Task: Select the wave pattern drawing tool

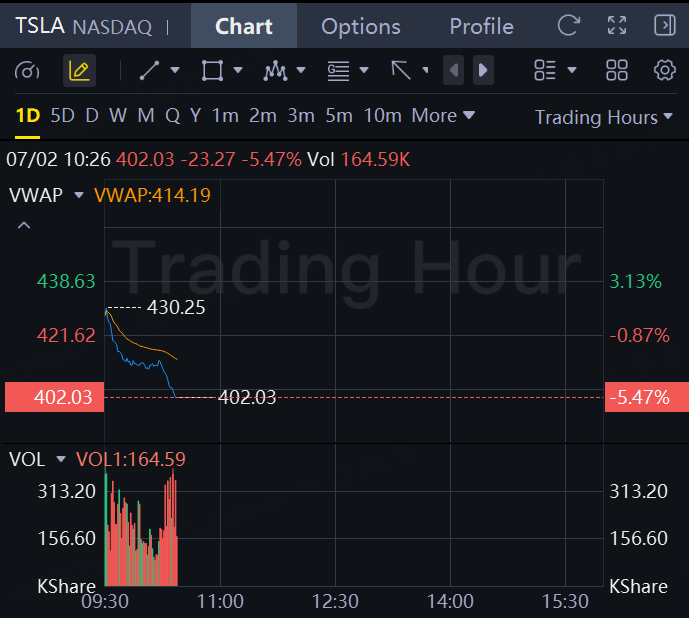Action: coord(276,70)
